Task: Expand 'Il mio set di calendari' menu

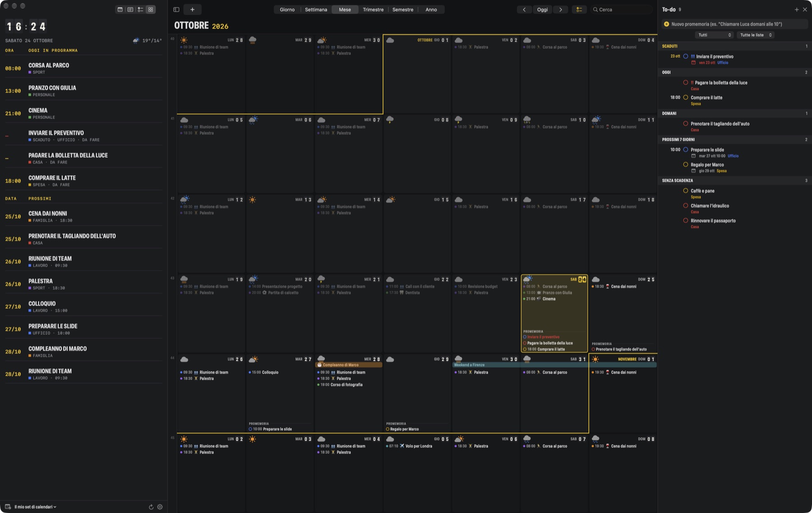Action: click(35, 507)
